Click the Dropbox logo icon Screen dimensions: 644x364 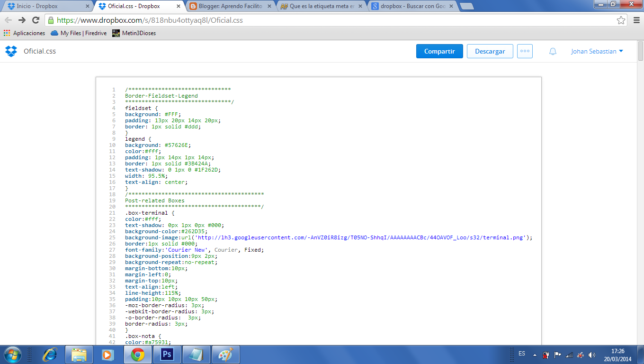pos(10,51)
